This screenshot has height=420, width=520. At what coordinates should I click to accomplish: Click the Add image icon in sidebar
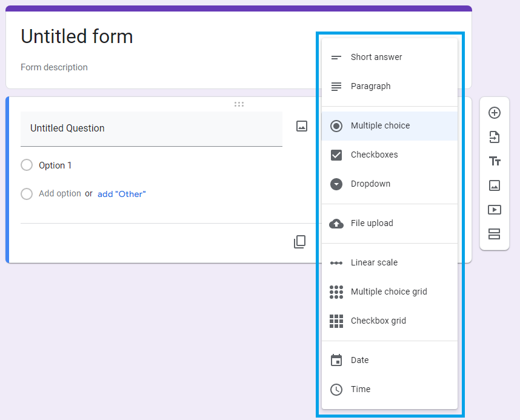[x=494, y=185]
